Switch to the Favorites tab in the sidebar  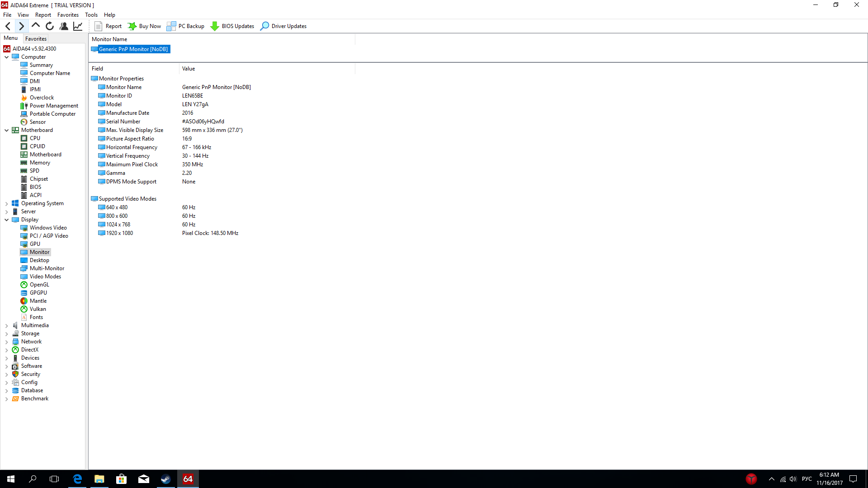[x=36, y=39]
